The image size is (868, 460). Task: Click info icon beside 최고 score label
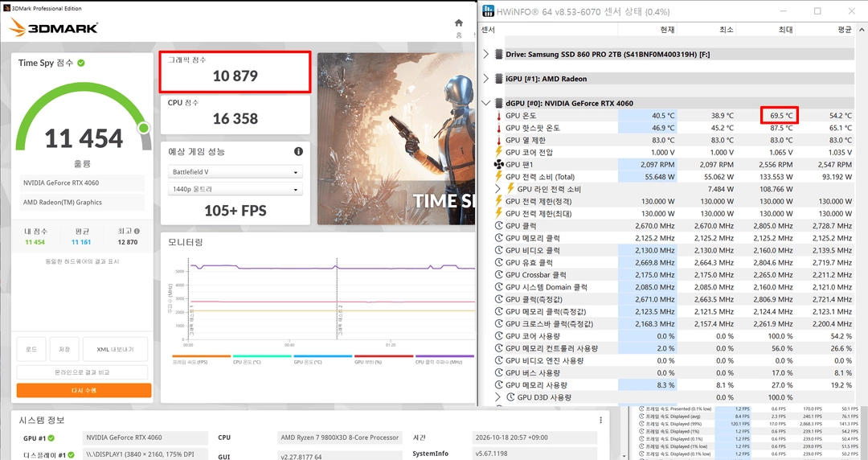coord(137,231)
